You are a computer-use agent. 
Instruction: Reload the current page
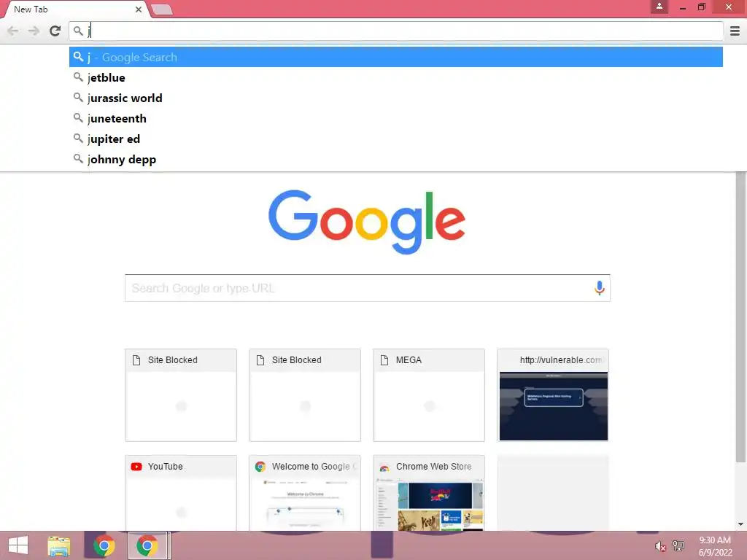pyautogui.click(x=55, y=31)
